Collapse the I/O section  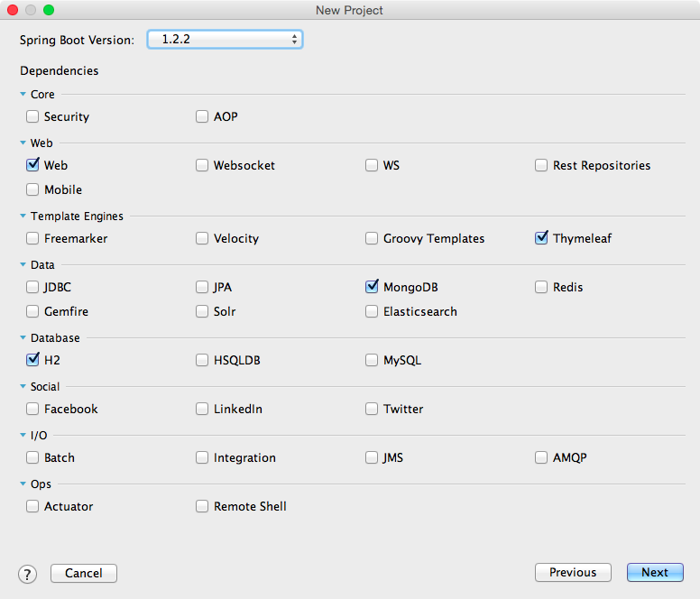pyautogui.click(x=23, y=435)
